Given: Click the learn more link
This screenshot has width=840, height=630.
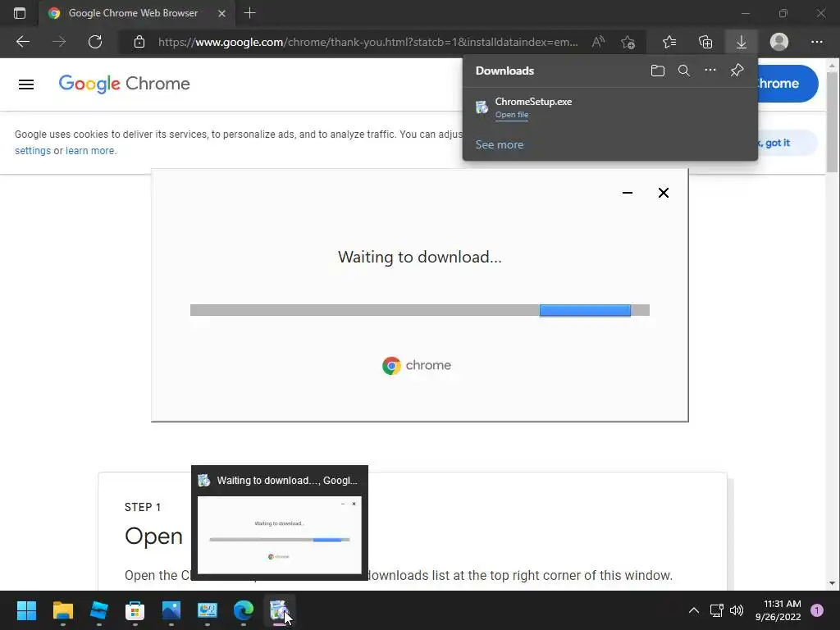Looking at the screenshot, I should click(x=90, y=151).
